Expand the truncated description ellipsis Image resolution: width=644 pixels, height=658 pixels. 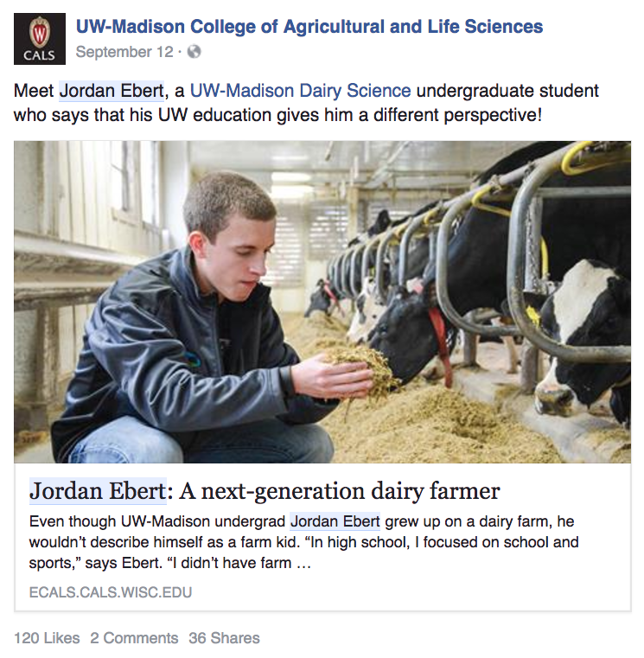(x=303, y=565)
